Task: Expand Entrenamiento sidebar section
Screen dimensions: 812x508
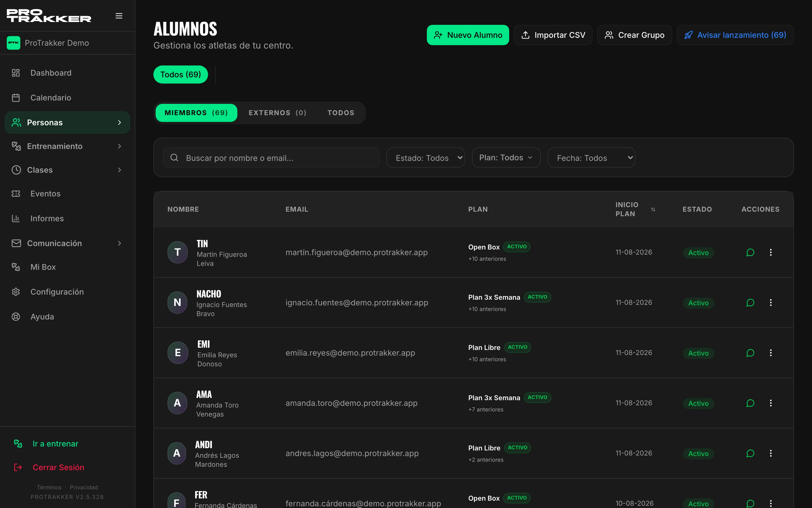Action: [67, 146]
